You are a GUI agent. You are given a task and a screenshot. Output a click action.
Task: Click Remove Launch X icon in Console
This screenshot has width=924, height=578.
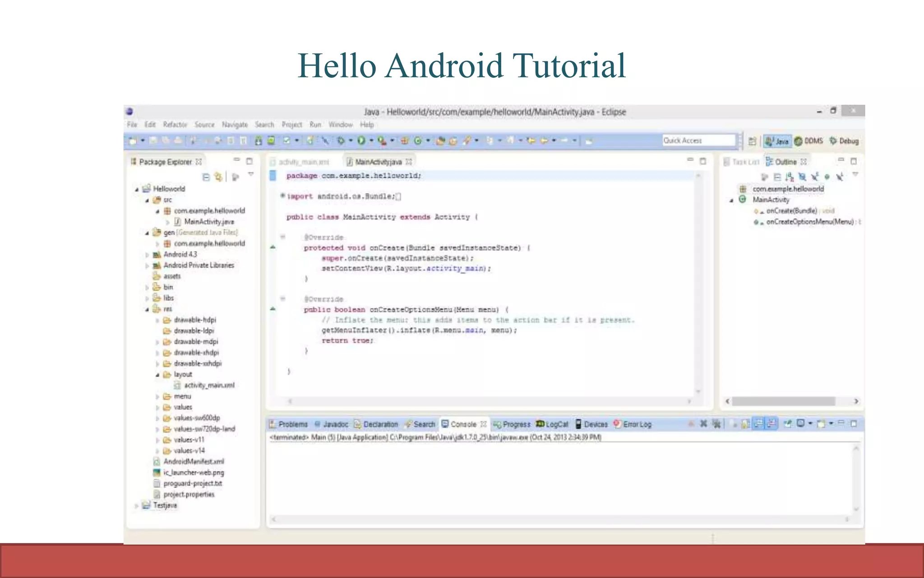(x=703, y=424)
